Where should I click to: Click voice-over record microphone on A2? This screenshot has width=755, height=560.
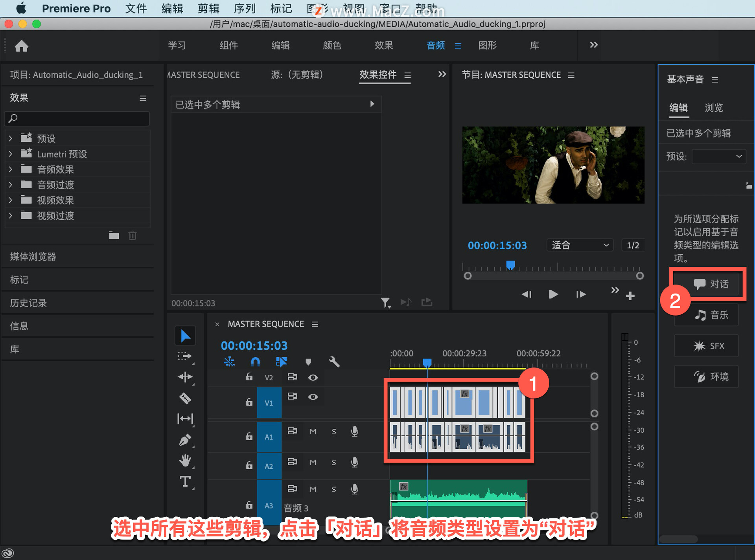(354, 462)
